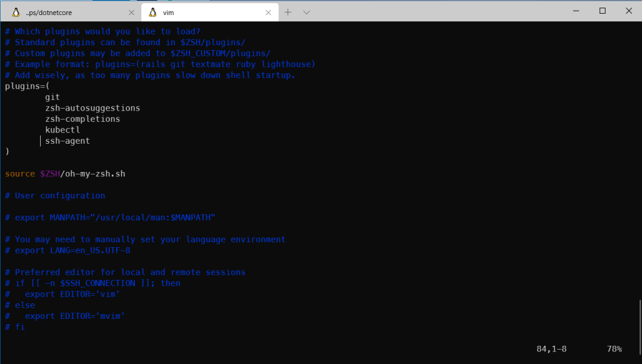Click the 78% file position indicator
The height and width of the screenshot is (364, 642).
click(614, 349)
